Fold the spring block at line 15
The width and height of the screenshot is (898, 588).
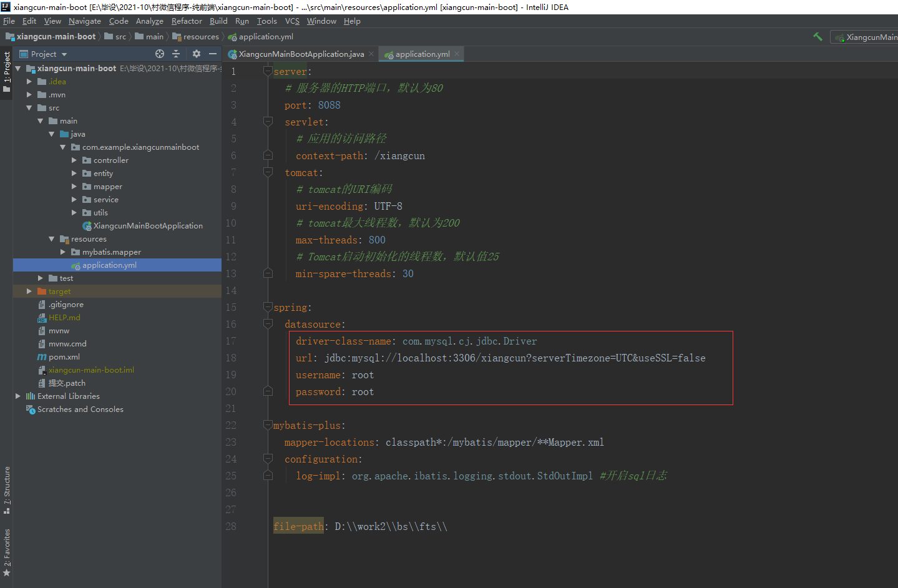pos(268,307)
